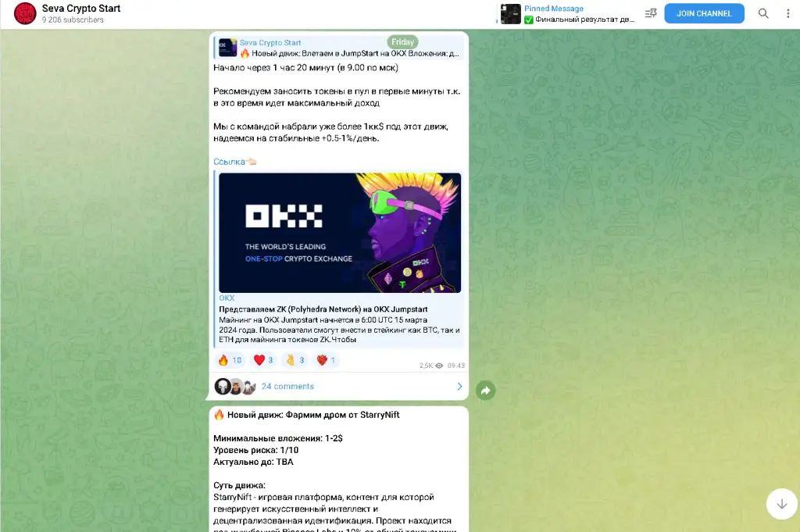Select the 09:43 message timestamp
Screen dimensions: 800x532
[456, 366]
